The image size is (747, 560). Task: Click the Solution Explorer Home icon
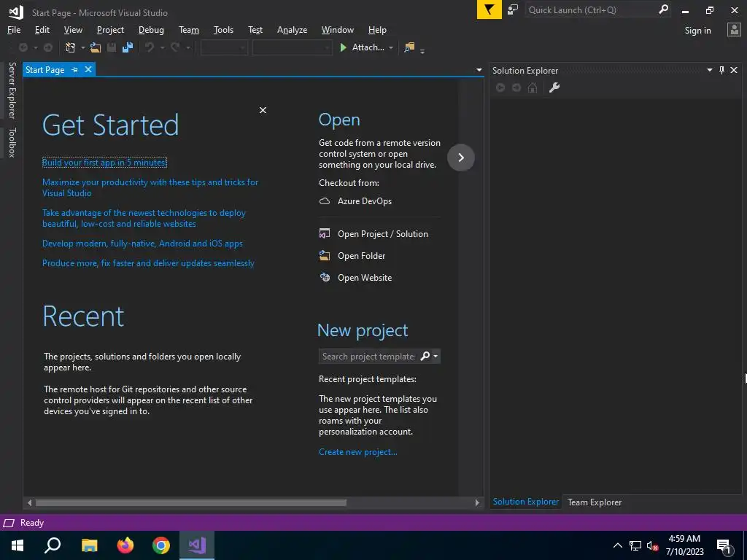tap(533, 87)
